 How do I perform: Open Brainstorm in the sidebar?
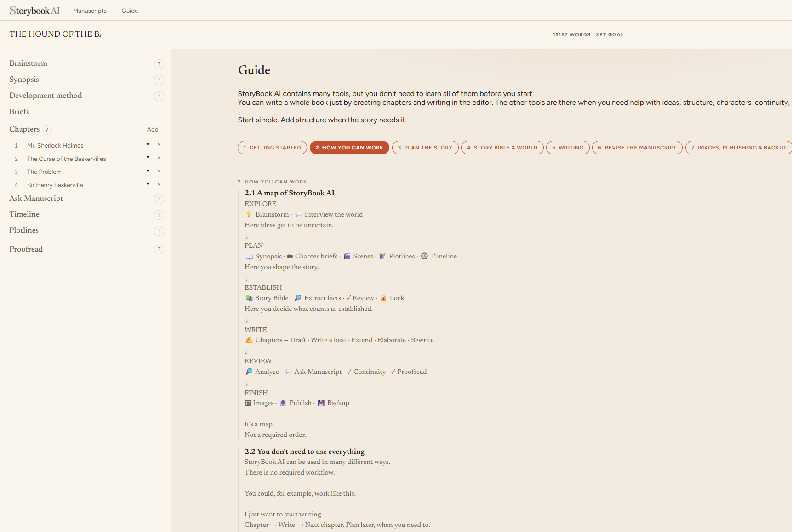[x=28, y=63]
